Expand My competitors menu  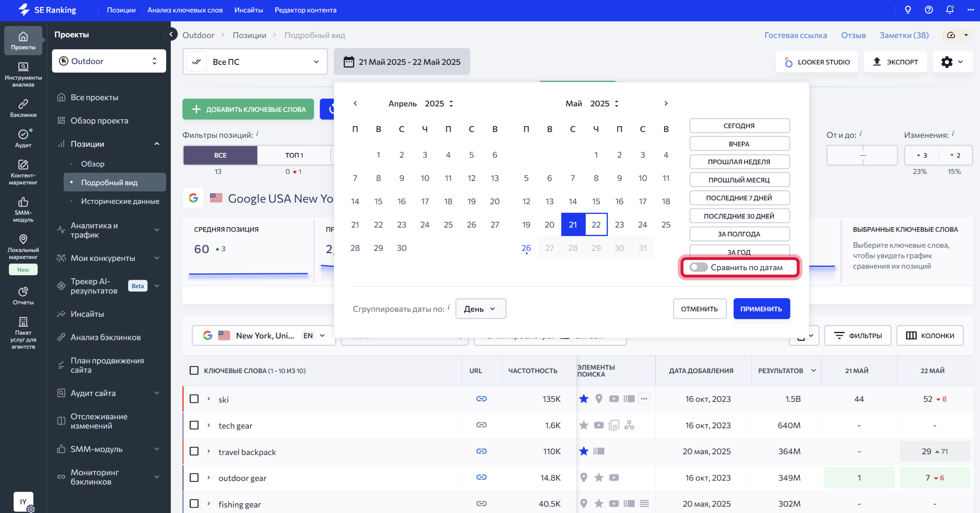point(109,258)
